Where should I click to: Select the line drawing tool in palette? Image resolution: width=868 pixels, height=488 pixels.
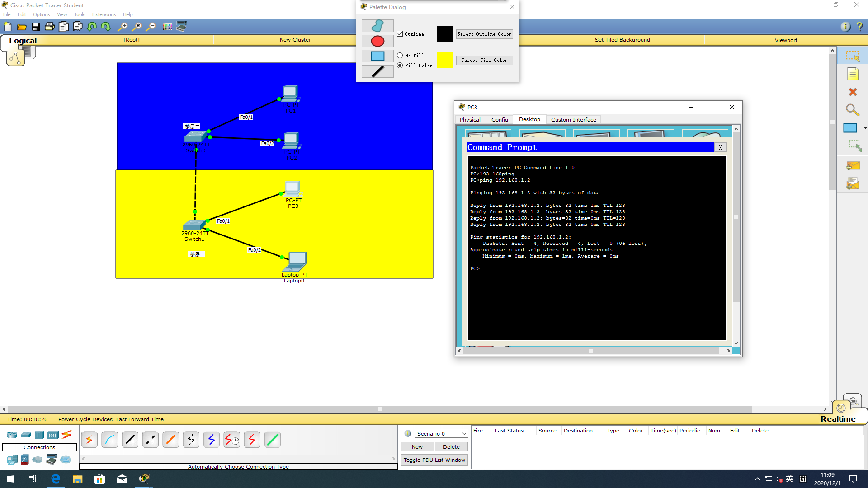click(x=377, y=71)
